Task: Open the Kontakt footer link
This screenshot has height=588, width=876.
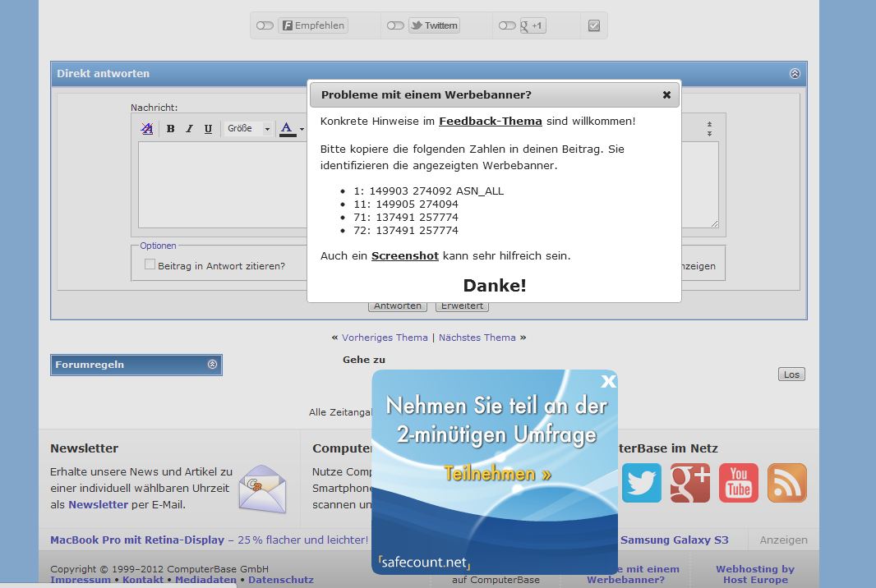Action: click(x=143, y=580)
